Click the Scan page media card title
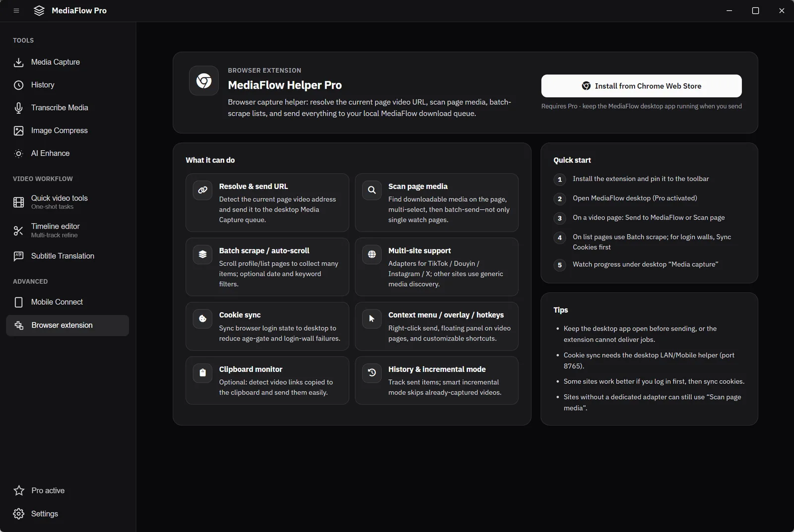 418,186
